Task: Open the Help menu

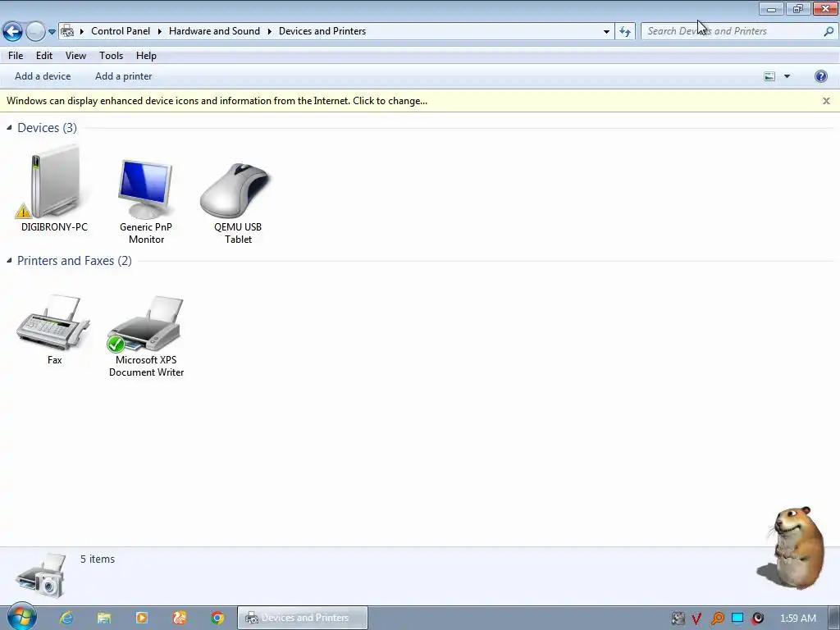Action: click(x=146, y=56)
